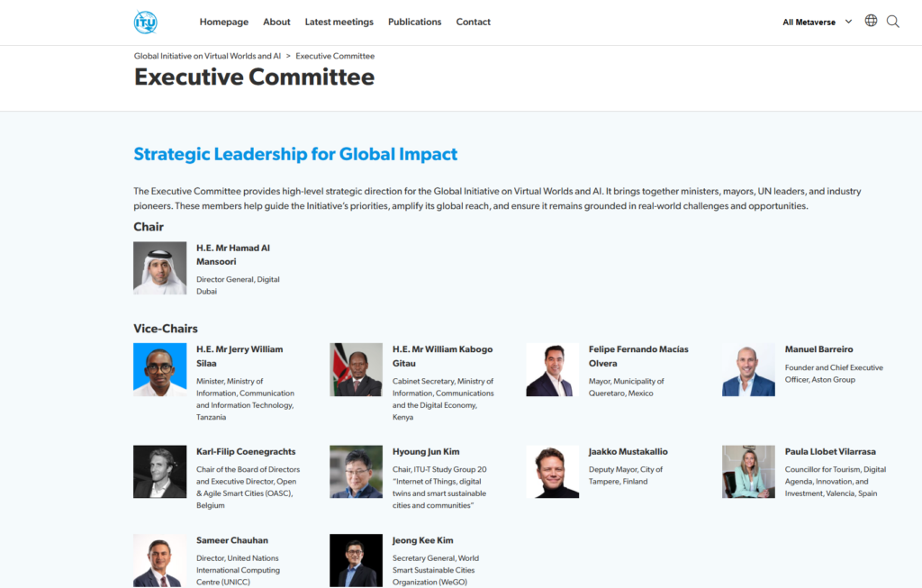Navigate to the Publications menu item

point(414,22)
